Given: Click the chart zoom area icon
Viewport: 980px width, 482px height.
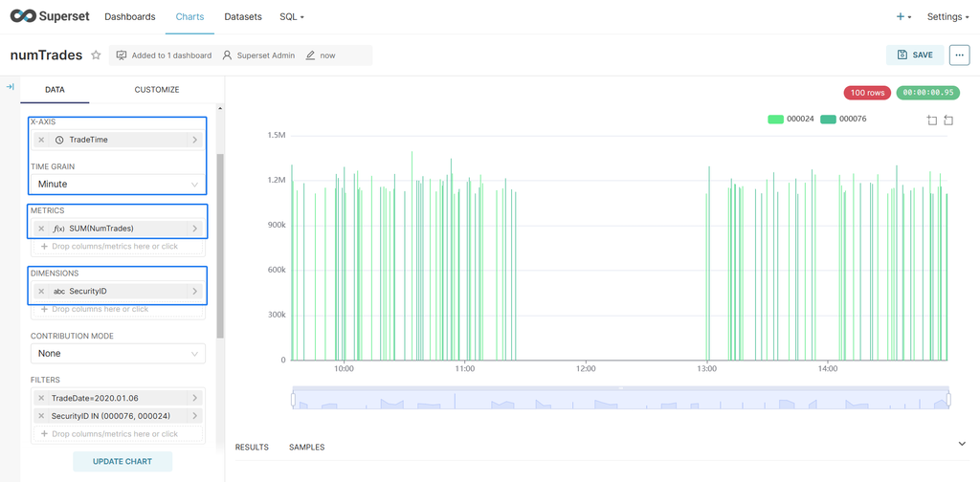Looking at the screenshot, I should [x=932, y=120].
